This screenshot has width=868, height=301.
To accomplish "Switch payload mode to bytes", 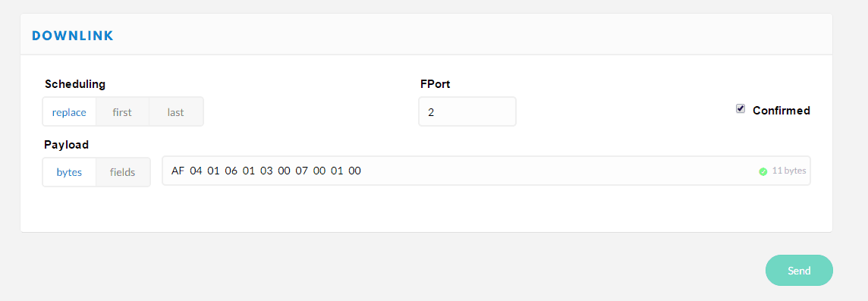I will click(69, 172).
